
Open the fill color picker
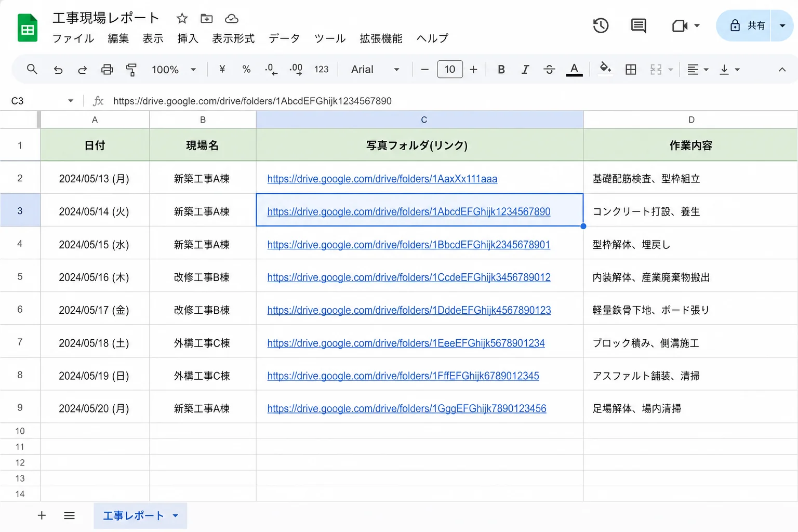605,69
